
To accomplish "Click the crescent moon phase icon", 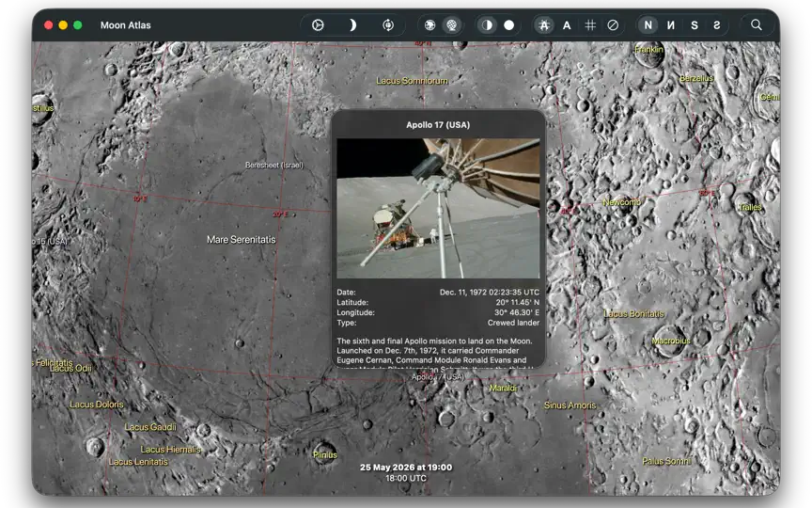I will [352, 24].
